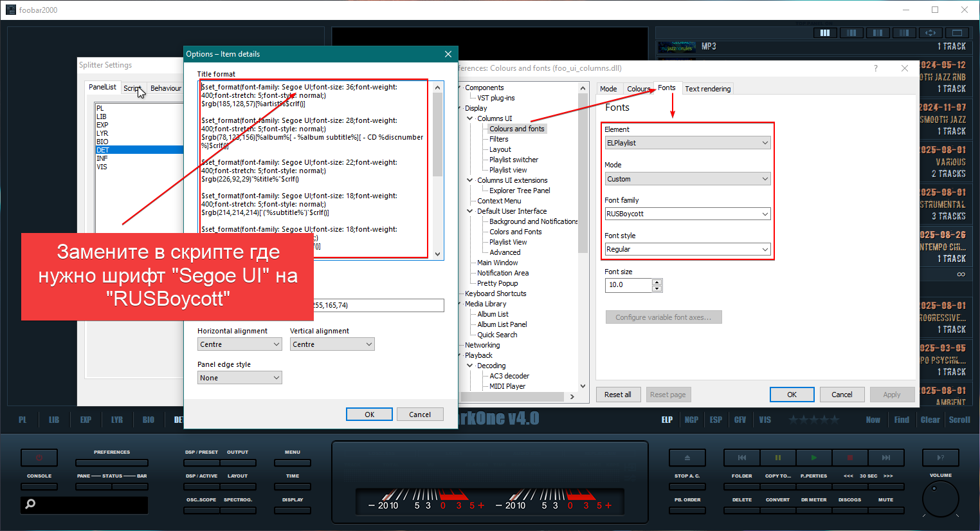Screen dimensions: 980x531
Task: Click the eject icon button
Action: (x=687, y=458)
